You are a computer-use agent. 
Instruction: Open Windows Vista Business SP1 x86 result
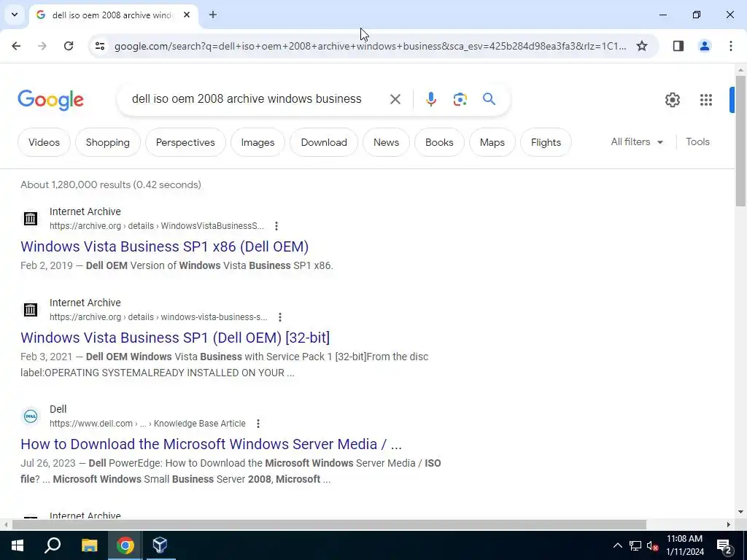[164, 246]
